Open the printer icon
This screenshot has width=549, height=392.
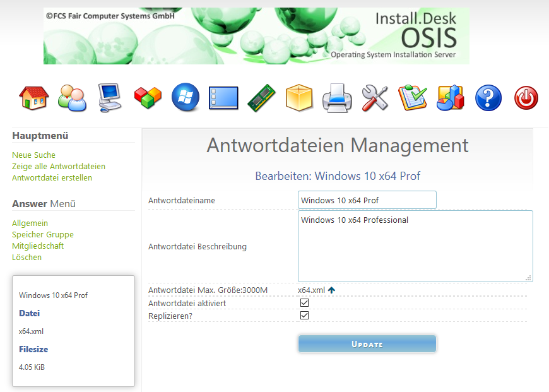[x=337, y=98]
